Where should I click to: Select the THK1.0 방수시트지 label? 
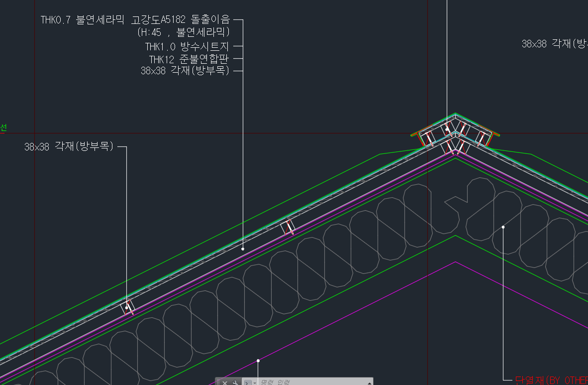click(187, 47)
